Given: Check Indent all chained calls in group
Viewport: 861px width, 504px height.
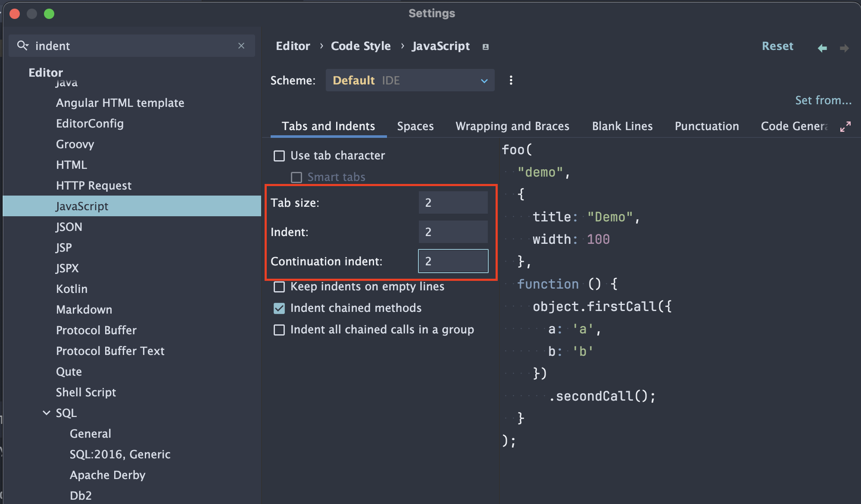Looking at the screenshot, I should (279, 330).
